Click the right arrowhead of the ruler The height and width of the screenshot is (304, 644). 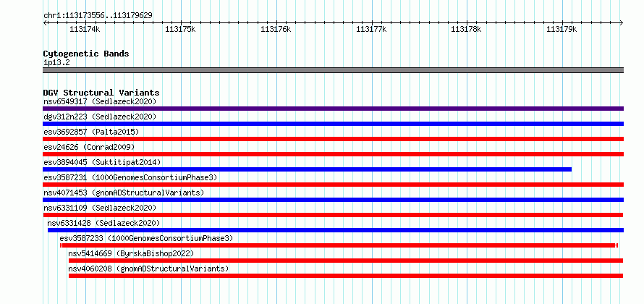click(622, 22)
